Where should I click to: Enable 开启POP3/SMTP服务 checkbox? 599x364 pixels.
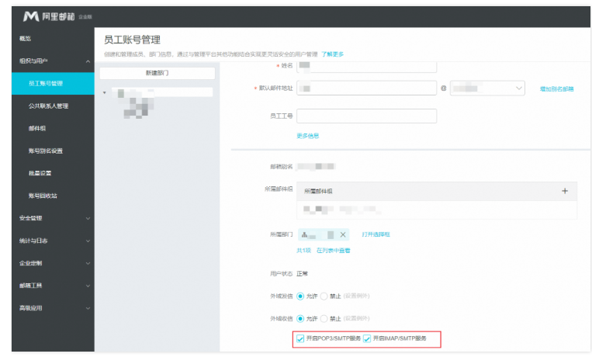click(300, 339)
